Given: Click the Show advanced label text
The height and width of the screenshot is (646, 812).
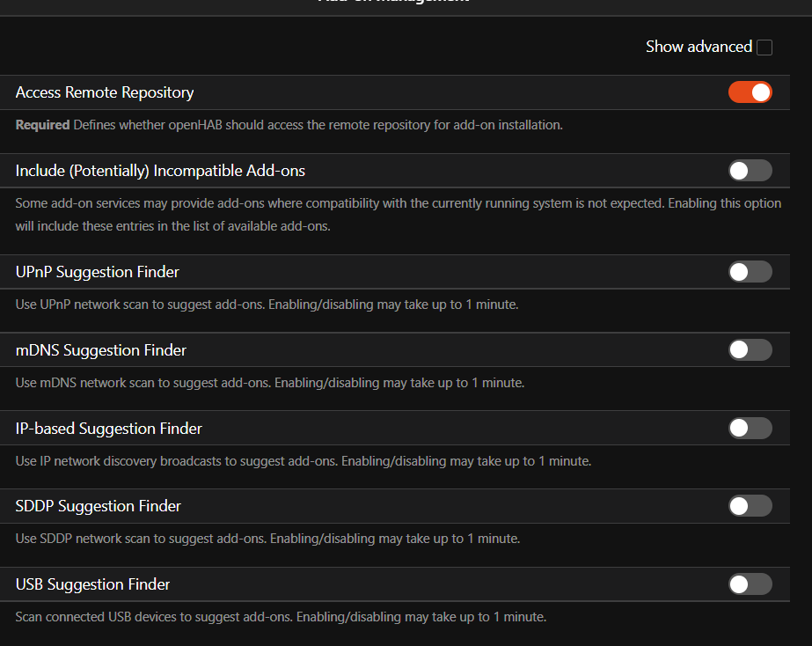Looking at the screenshot, I should (699, 48).
